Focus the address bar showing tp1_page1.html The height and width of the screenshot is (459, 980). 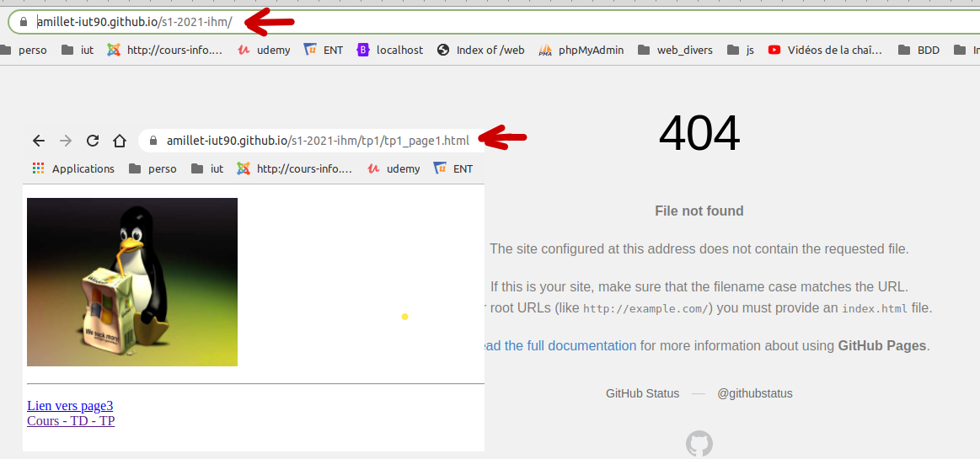317,141
